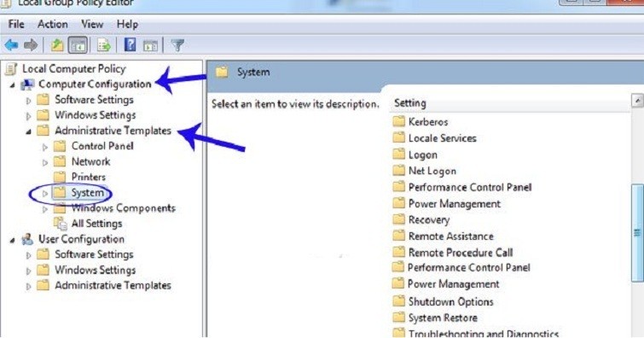Go up one level with folder-arrow icon
644x338 pixels.
coord(56,45)
